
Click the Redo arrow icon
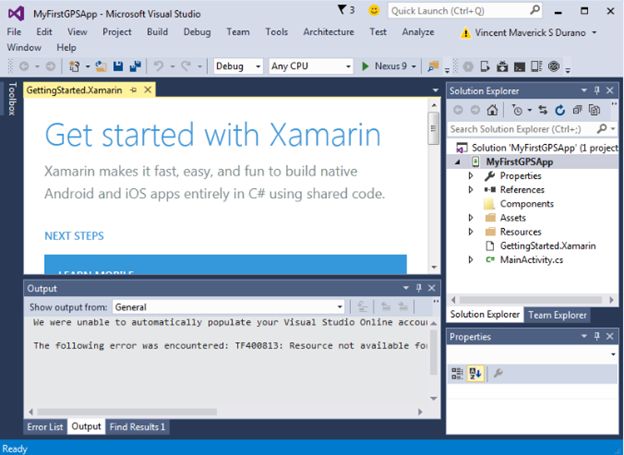tap(186, 66)
